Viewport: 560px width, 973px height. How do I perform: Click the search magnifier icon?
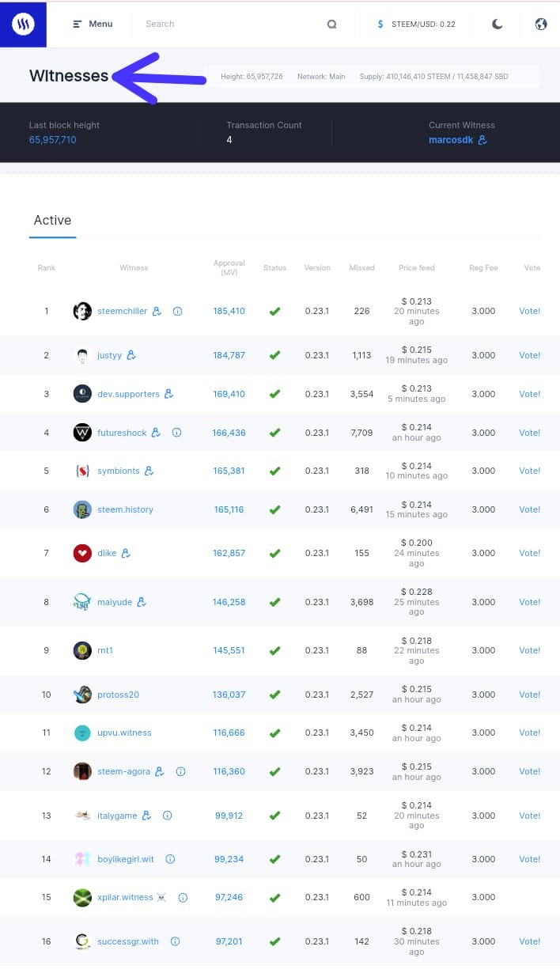click(x=332, y=25)
